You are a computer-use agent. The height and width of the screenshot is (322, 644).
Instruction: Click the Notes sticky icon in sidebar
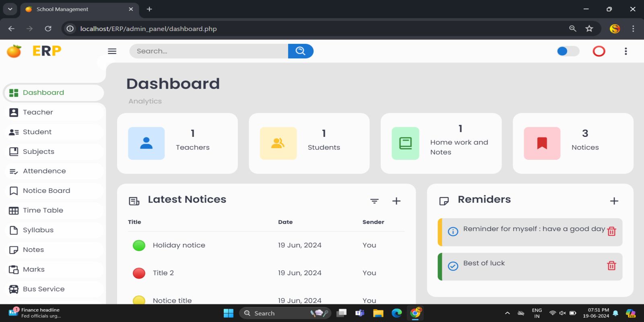[14, 250]
